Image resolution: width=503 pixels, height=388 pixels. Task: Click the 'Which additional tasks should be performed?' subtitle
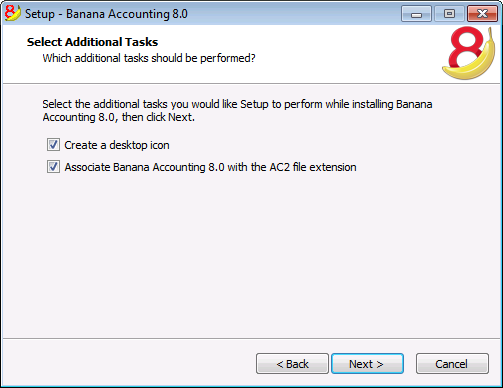(149, 58)
